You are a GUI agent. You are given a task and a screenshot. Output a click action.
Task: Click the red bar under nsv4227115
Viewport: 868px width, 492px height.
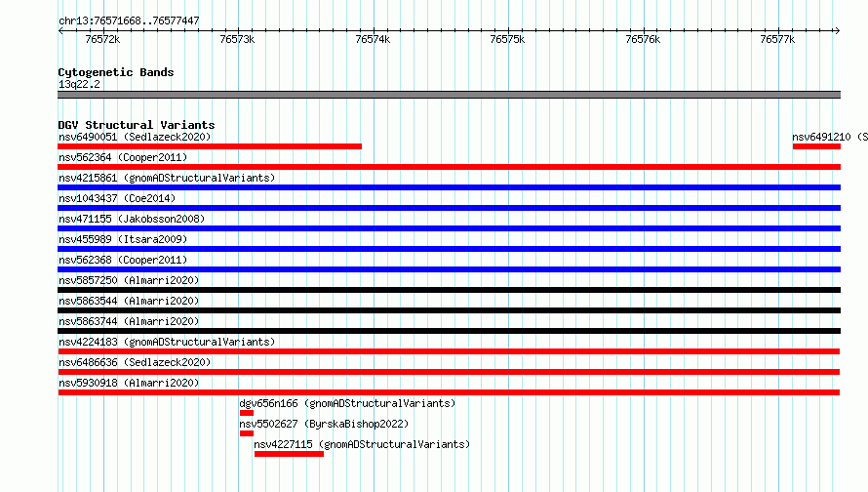289,454
